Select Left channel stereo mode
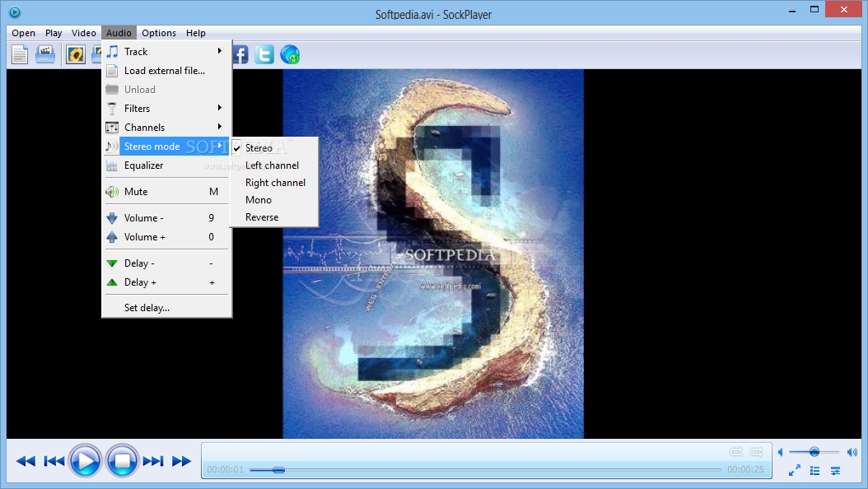This screenshot has height=489, width=868. (x=274, y=165)
